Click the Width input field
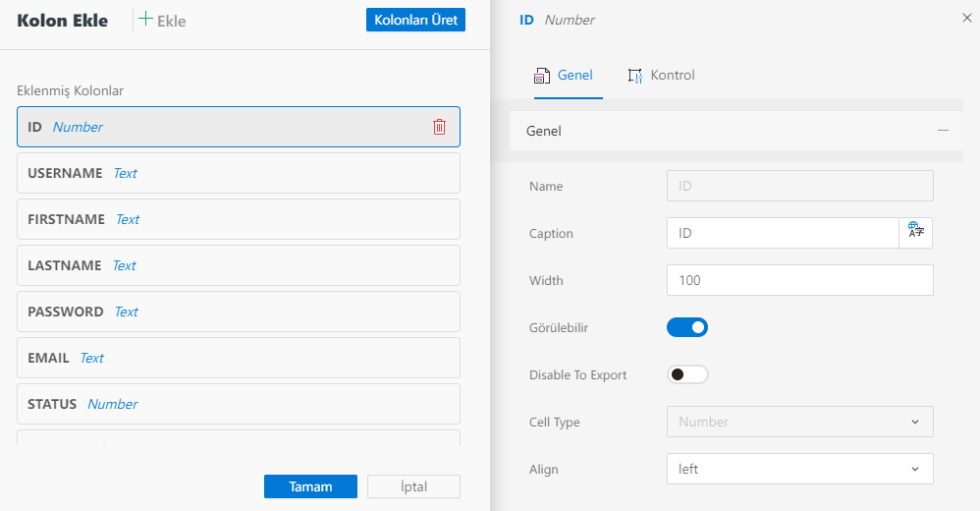This screenshot has width=980, height=511. point(799,280)
